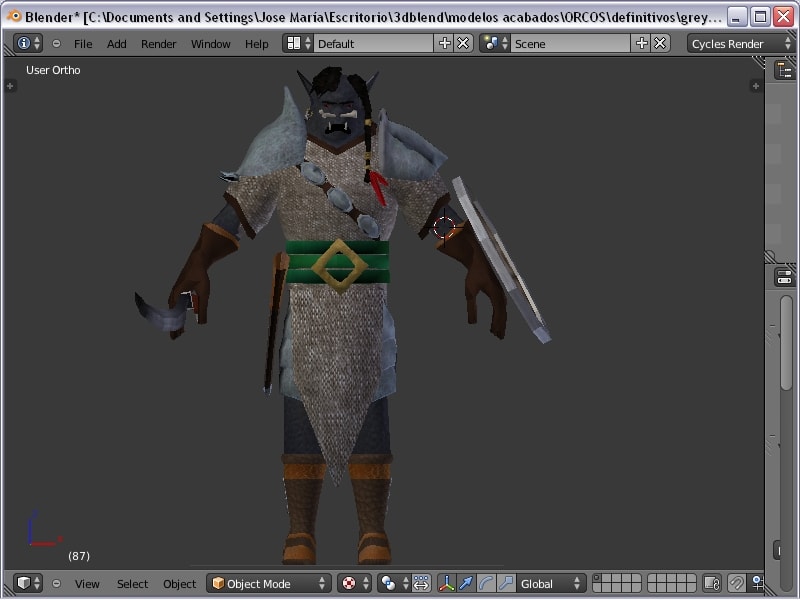The image size is (800, 600).
Task: Open the View menu in 3D viewport
Action: pos(87,584)
